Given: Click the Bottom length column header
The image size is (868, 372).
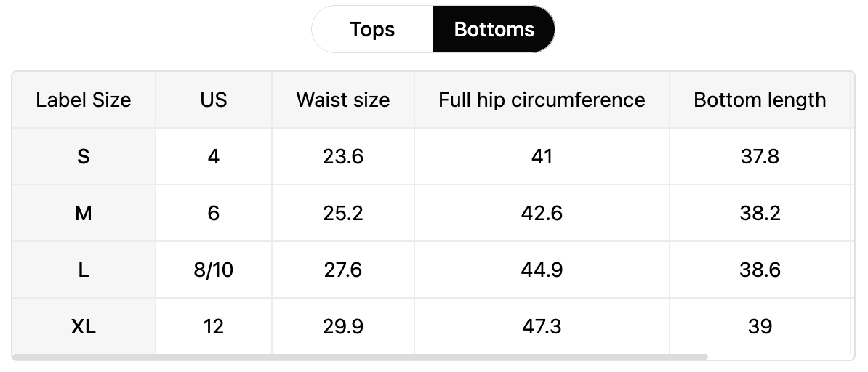Looking at the screenshot, I should click(x=760, y=100).
